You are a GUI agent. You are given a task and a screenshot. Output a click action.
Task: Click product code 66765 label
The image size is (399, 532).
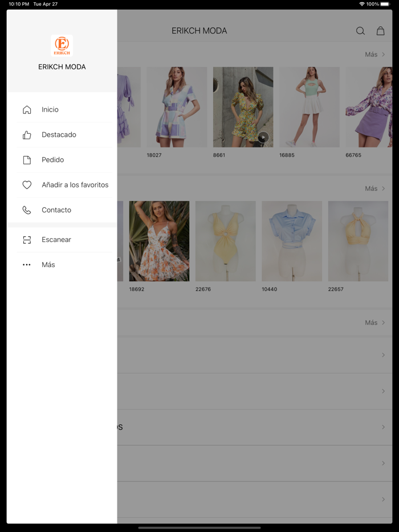353,155
